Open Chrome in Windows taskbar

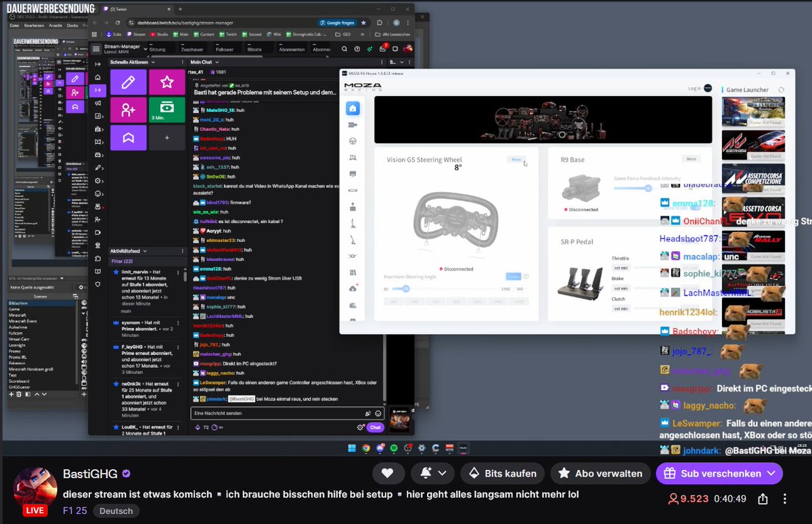[x=365, y=448]
